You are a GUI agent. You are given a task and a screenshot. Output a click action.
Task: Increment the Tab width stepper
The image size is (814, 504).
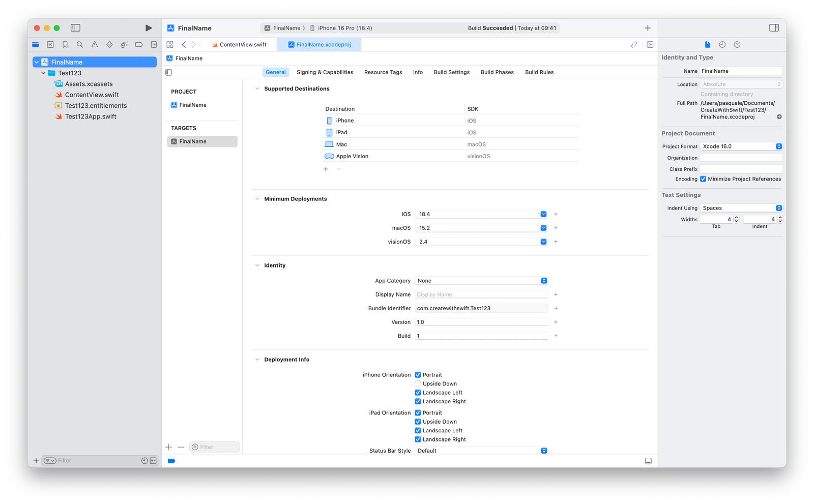point(736,217)
